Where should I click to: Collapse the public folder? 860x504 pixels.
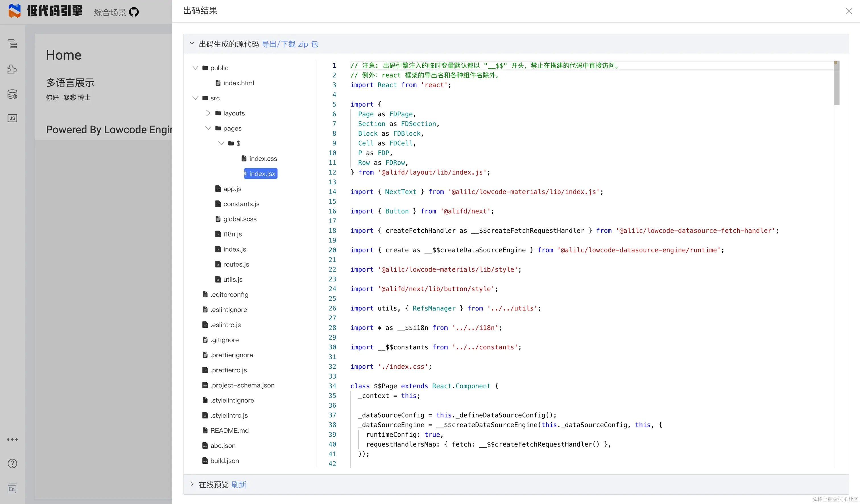tap(195, 68)
